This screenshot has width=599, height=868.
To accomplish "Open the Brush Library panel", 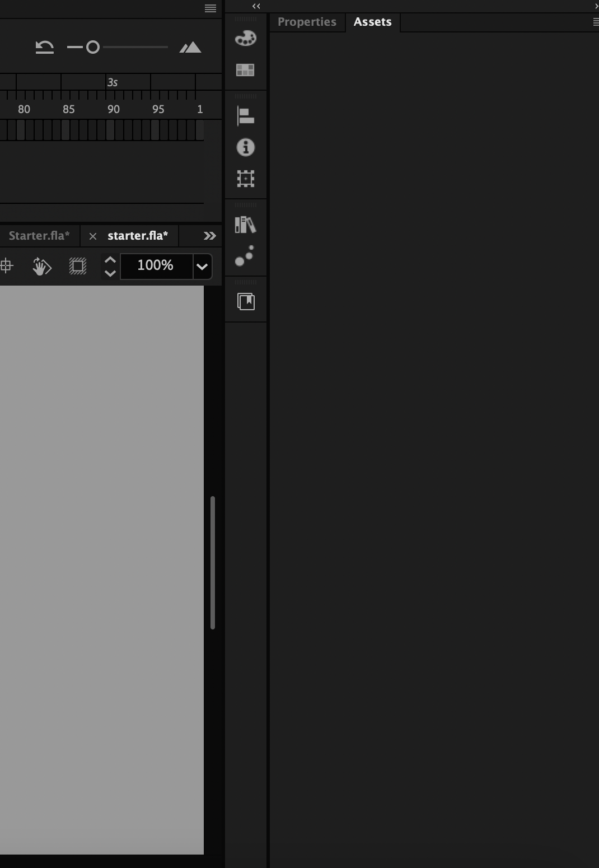I will click(x=246, y=257).
